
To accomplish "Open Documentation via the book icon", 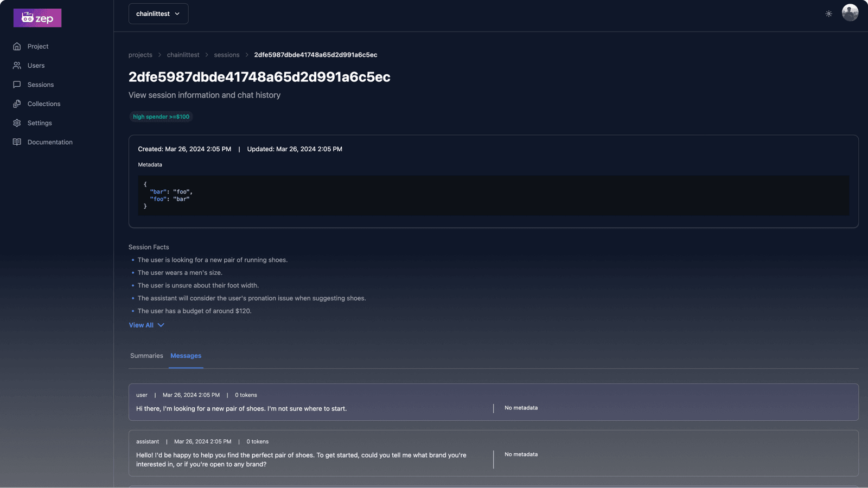I will pyautogui.click(x=17, y=142).
